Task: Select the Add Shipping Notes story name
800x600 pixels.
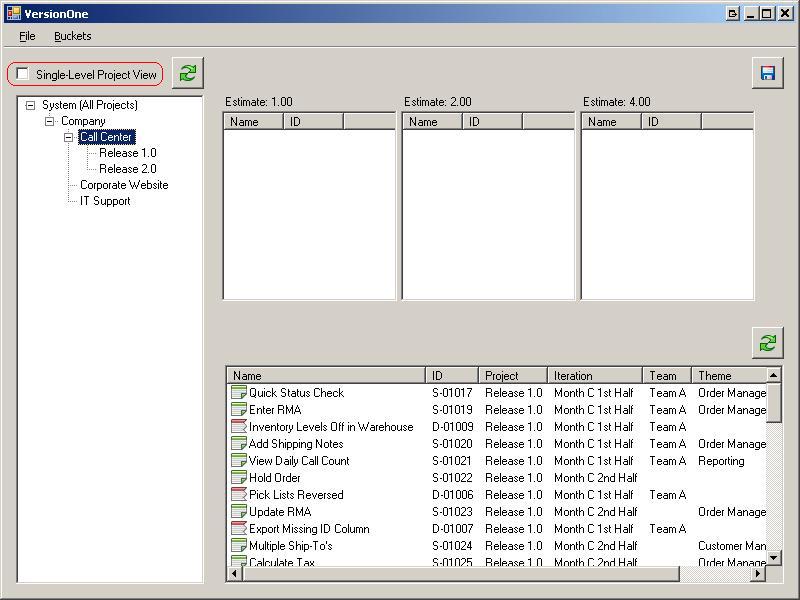Action: (296, 444)
